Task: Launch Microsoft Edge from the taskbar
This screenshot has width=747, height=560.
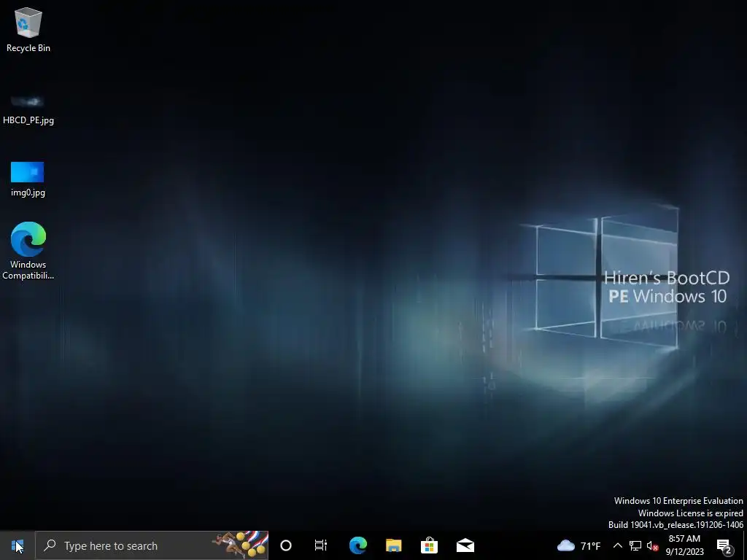Action: pyautogui.click(x=357, y=545)
